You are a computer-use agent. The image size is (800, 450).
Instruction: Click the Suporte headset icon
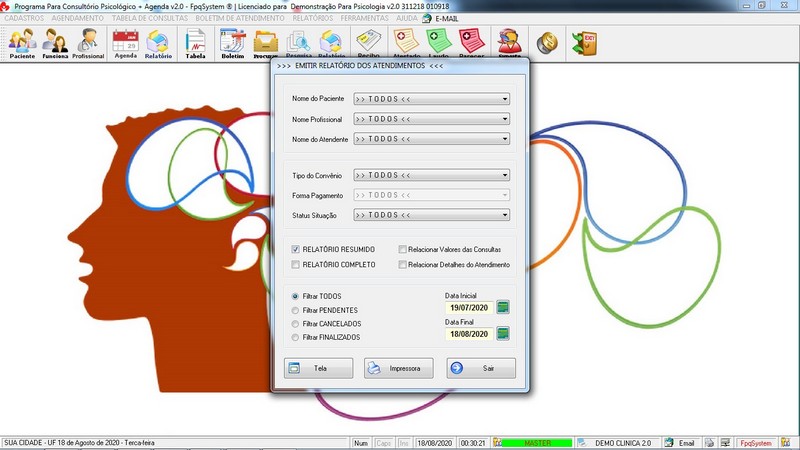tap(509, 43)
